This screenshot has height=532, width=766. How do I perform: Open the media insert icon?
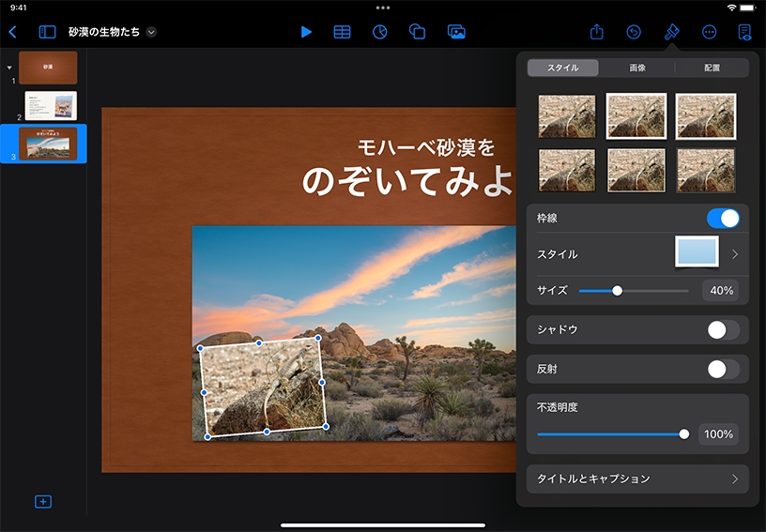(x=456, y=32)
